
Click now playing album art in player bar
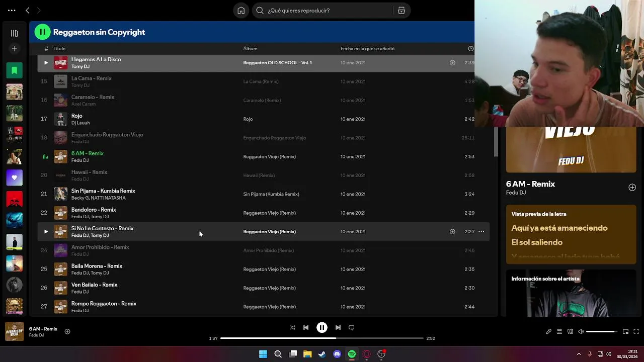[x=14, y=332]
